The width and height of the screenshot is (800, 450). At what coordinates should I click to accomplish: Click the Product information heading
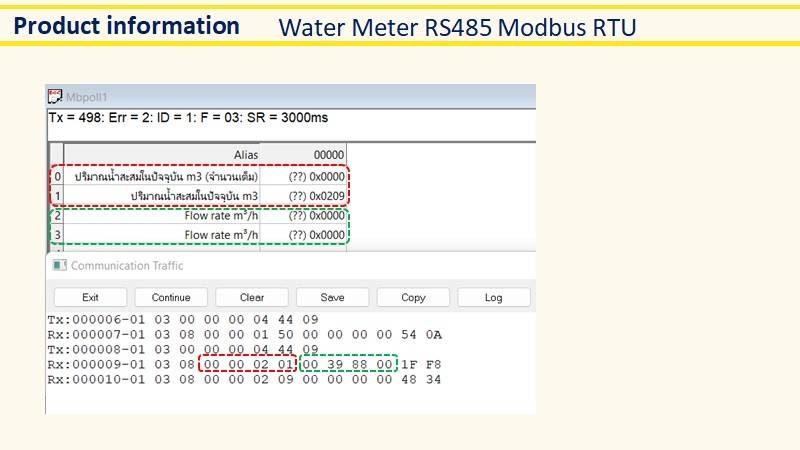pyautogui.click(x=127, y=26)
